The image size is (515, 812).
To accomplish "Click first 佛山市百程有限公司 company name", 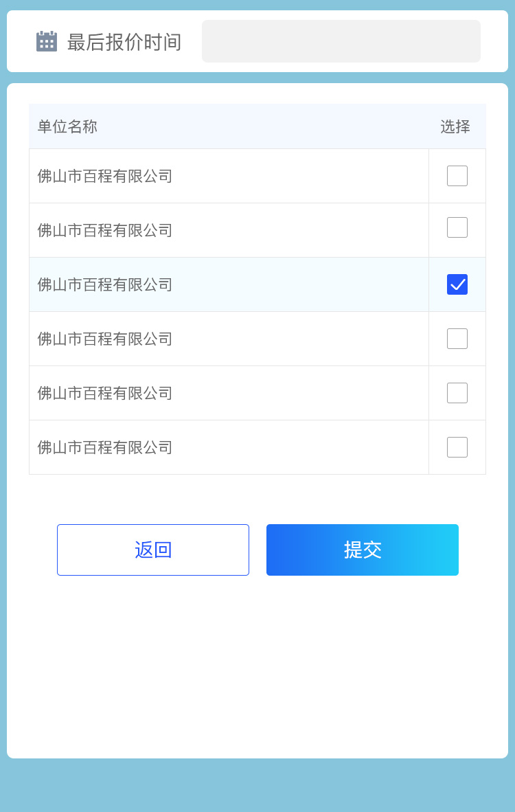I will point(105,177).
